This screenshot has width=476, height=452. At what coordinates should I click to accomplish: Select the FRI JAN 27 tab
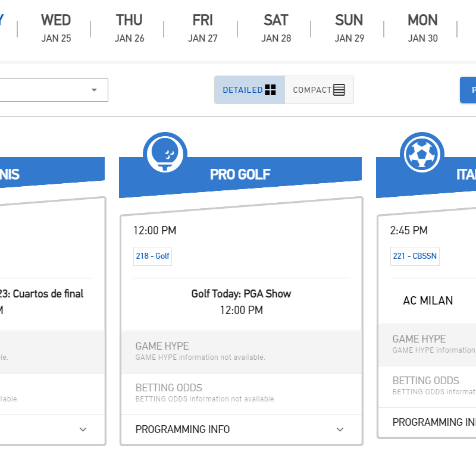point(202,27)
